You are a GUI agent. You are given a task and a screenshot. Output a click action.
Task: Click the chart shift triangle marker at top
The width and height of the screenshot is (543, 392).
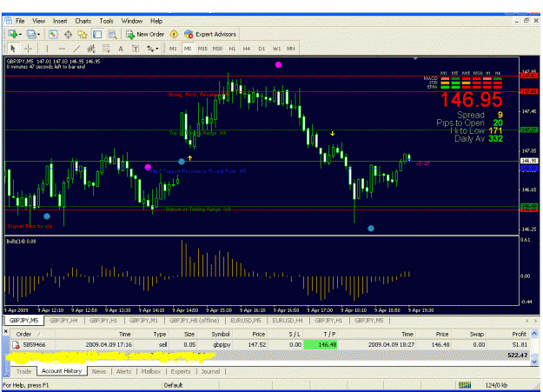[x=415, y=58]
